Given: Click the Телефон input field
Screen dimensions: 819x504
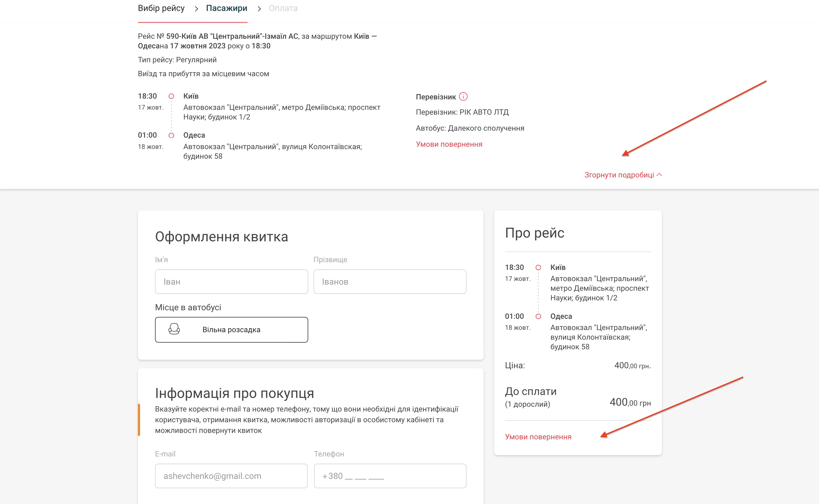Looking at the screenshot, I should [390, 476].
